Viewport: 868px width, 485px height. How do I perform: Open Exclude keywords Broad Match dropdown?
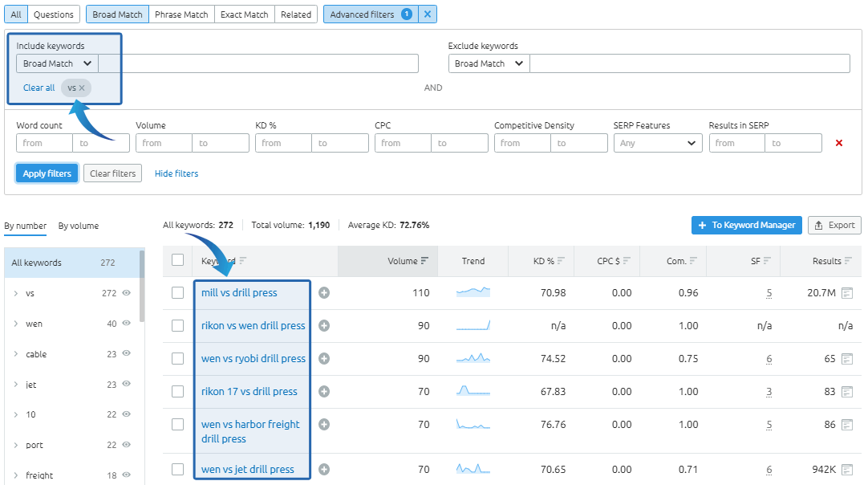(x=489, y=63)
